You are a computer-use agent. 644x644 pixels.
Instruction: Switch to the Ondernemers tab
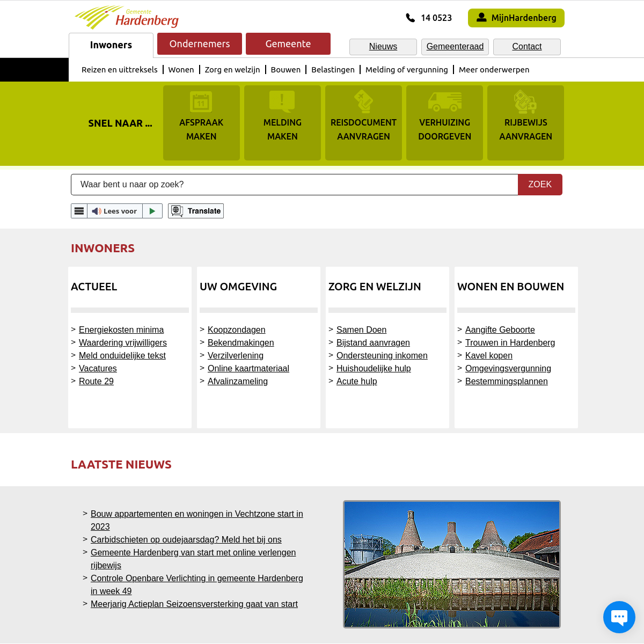point(200,44)
